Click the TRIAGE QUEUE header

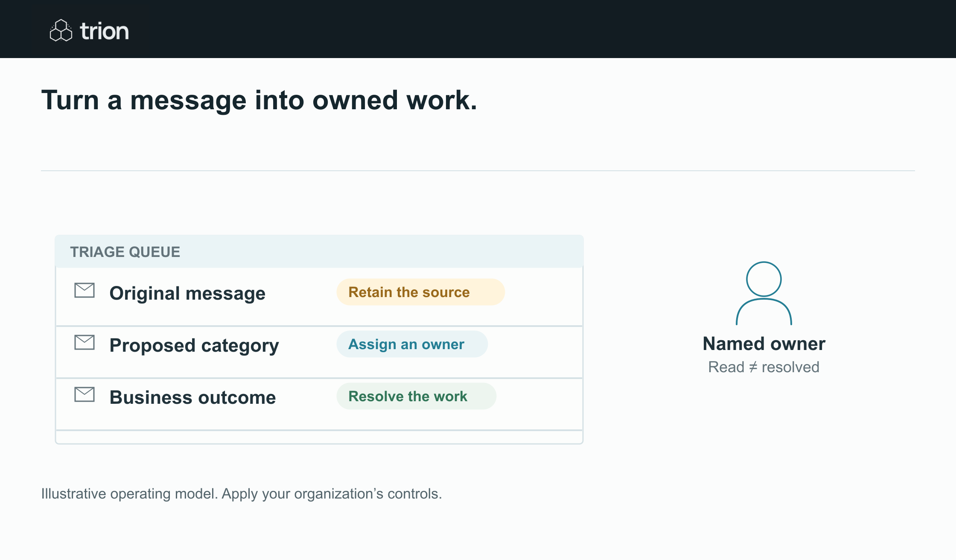[319, 251]
